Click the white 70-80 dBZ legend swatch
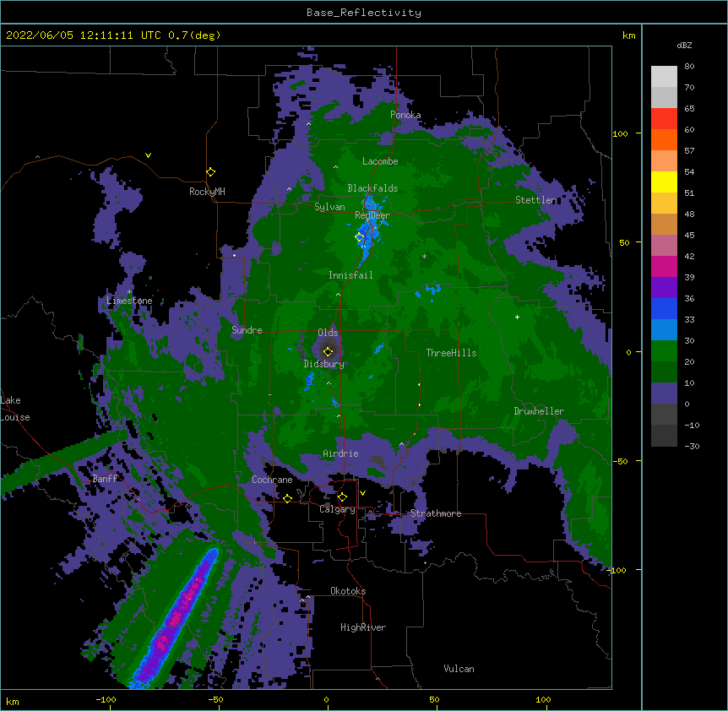 coord(664,77)
